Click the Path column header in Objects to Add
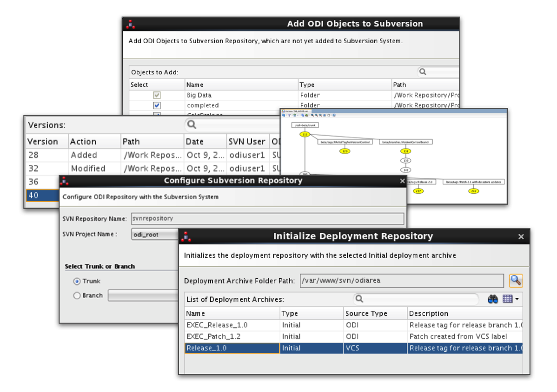 click(x=425, y=85)
